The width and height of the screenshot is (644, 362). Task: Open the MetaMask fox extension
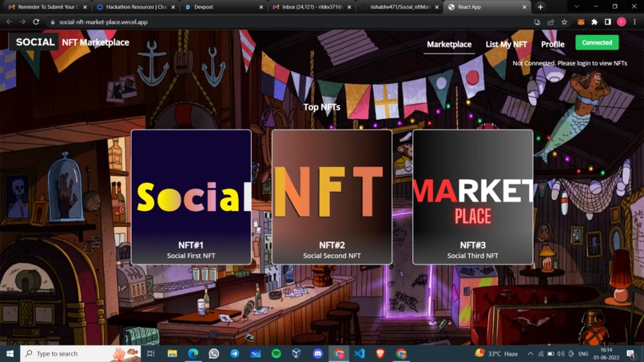coord(581,22)
